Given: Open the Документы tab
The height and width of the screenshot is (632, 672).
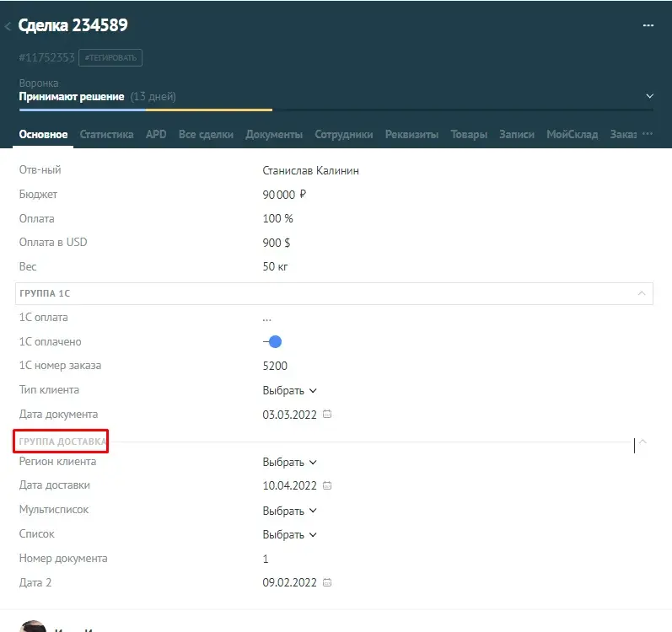Looking at the screenshot, I should (274, 135).
